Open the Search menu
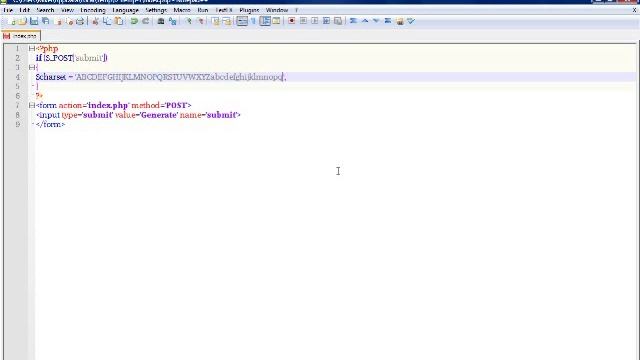The image size is (640, 360). pyautogui.click(x=45, y=10)
